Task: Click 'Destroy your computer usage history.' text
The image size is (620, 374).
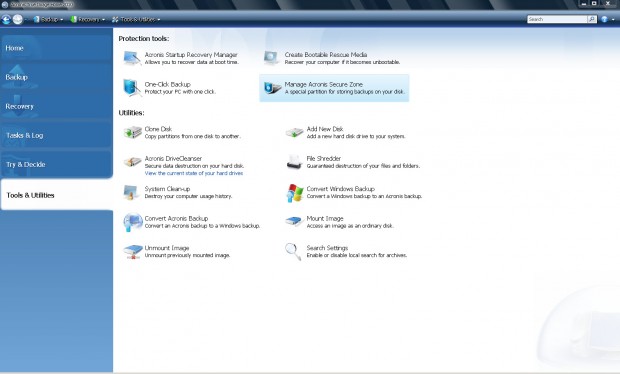Action: [188, 196]
